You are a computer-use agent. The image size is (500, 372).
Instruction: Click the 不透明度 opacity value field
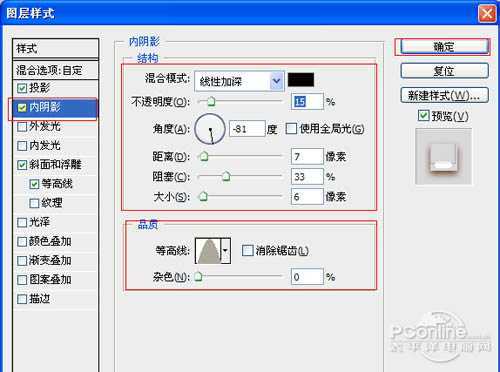(307, 102)
